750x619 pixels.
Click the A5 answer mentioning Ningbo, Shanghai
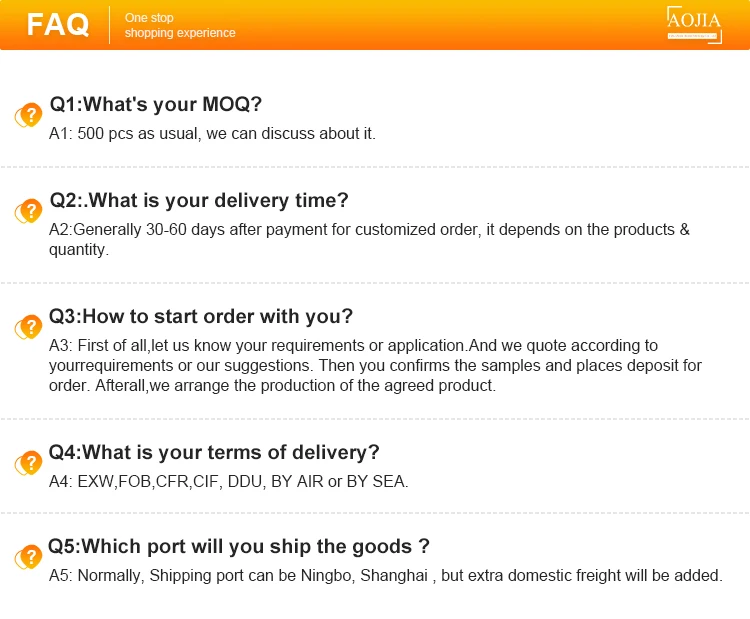pyautogui.click(x=385, y=575)
